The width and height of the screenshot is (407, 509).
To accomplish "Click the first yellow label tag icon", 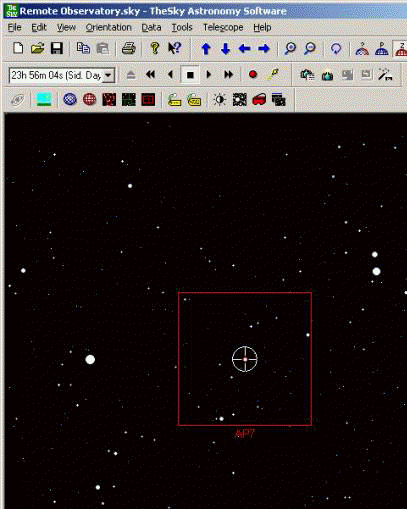I will click(x=174, y=100).
